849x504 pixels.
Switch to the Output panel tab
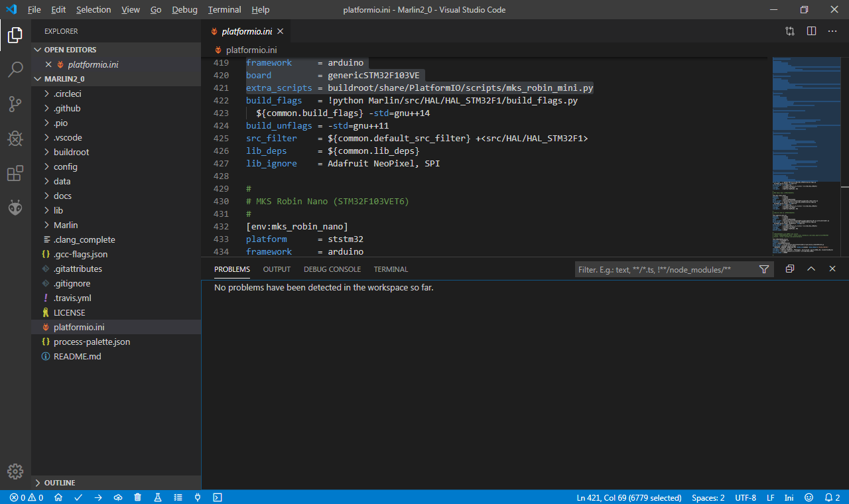tap(277, 269)
